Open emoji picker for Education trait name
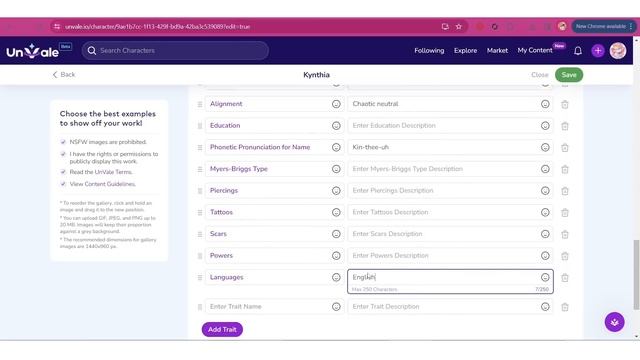This screenshot has width=640, height=360. tap(336, 126)
